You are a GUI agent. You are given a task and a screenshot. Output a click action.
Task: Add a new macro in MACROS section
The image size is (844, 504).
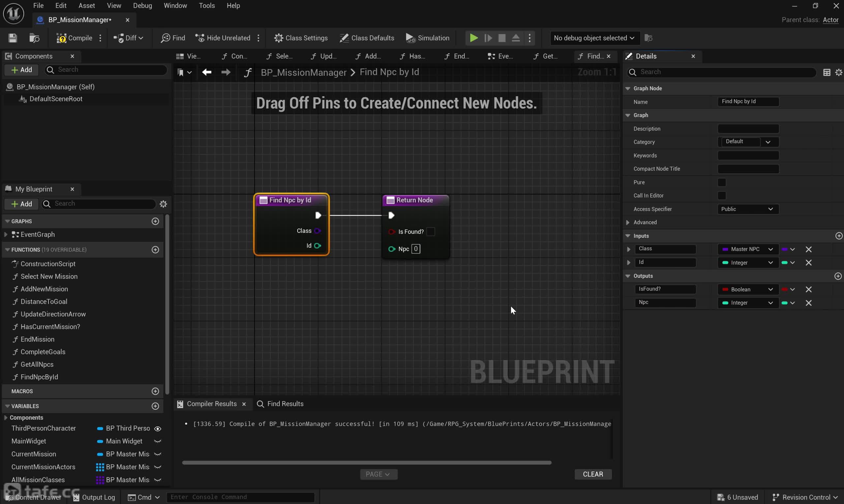coord(155,392)
